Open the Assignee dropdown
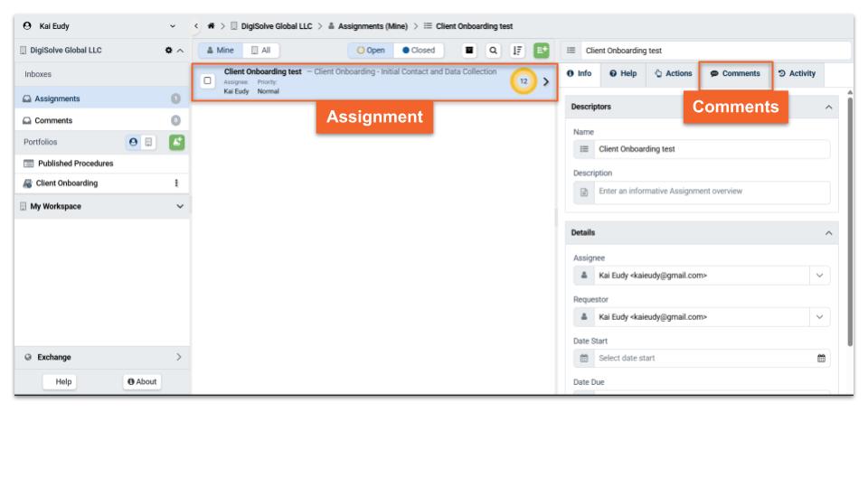Image resolution: width=868 pixels, height=488 pixels. click(817, 276)
